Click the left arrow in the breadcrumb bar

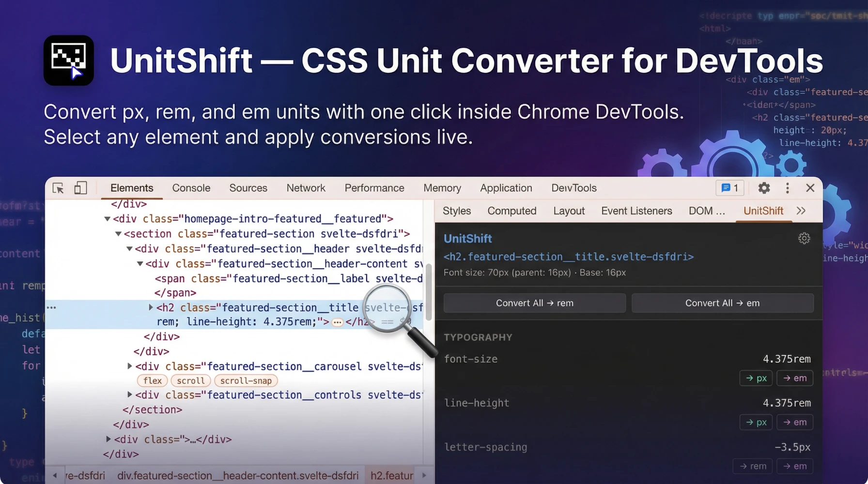(x=55, y=475)
